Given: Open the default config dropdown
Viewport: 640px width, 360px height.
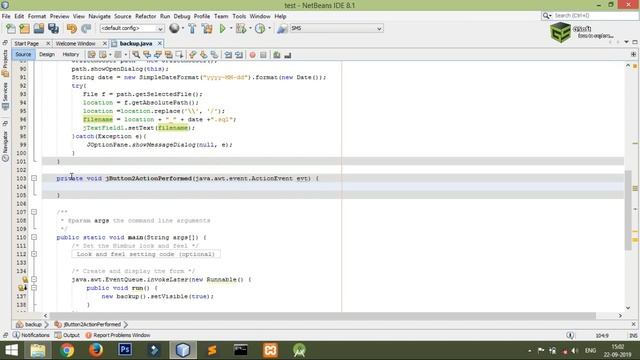Looking at the screenshot, I should 160,29.
